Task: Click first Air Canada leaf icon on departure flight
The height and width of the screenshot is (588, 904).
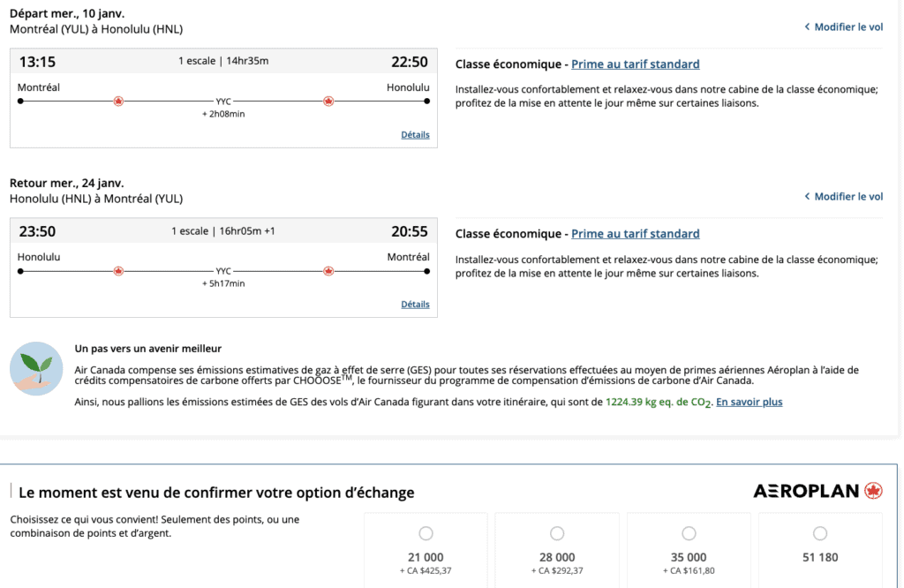Action: pyautogui.click(x=118, y=102)
